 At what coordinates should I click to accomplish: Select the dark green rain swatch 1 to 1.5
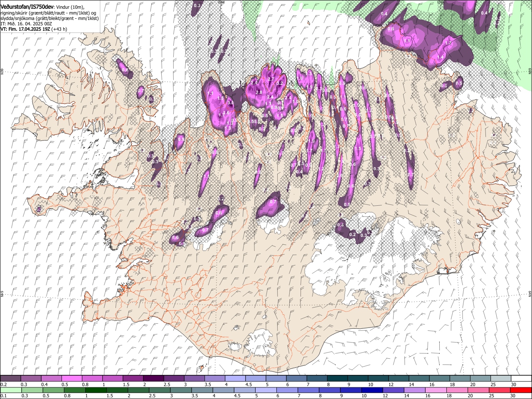tap(96, 390)
